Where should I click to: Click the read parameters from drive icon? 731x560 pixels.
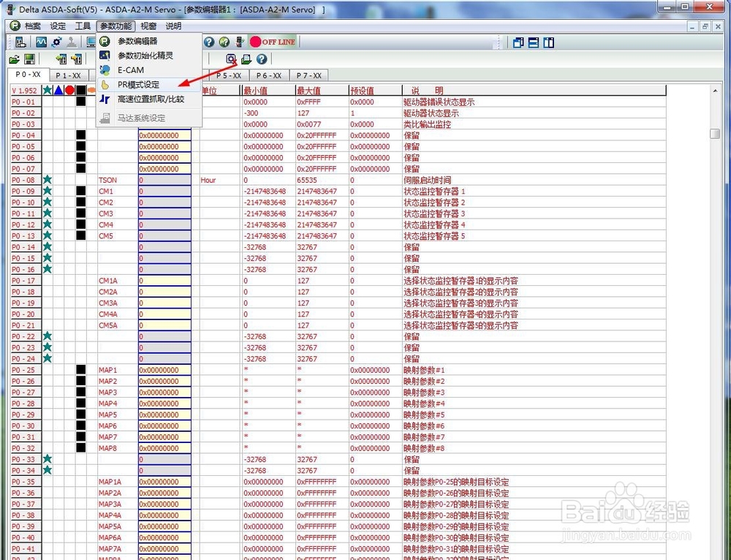pos(61,59)
